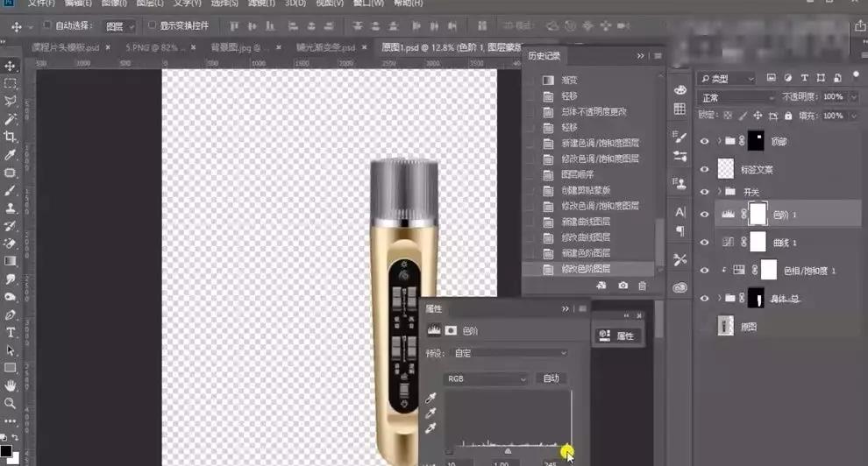Select the Zoom magnifier tool
The height and width of the screenshot is (466, 868).
click(x=10, y=404)
